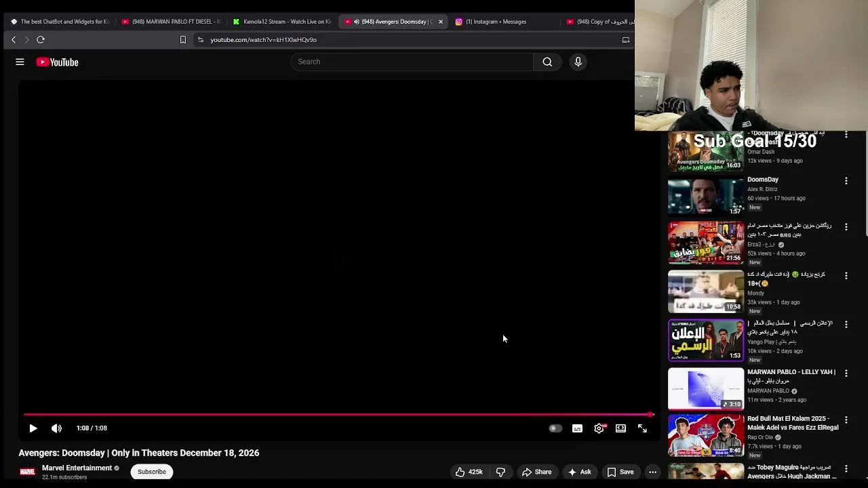Open the 10:58 Mondy video thumbnail
Screen dimensions: 868x488
pos(706,291)
